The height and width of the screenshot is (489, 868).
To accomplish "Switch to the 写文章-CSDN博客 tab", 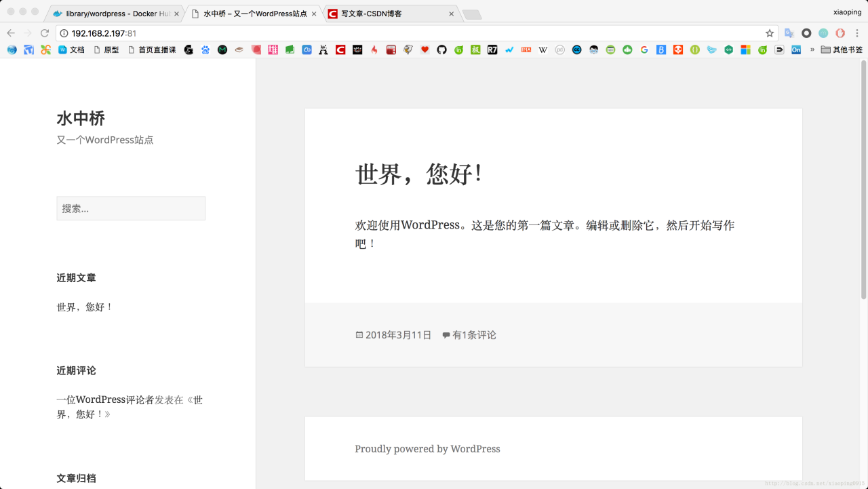I will tap(387, 14).
